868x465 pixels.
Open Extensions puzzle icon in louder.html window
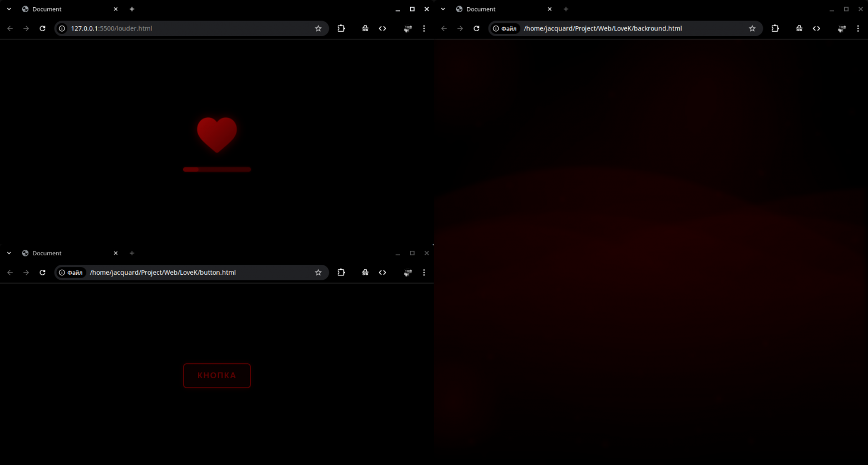(x=341, y=28)
